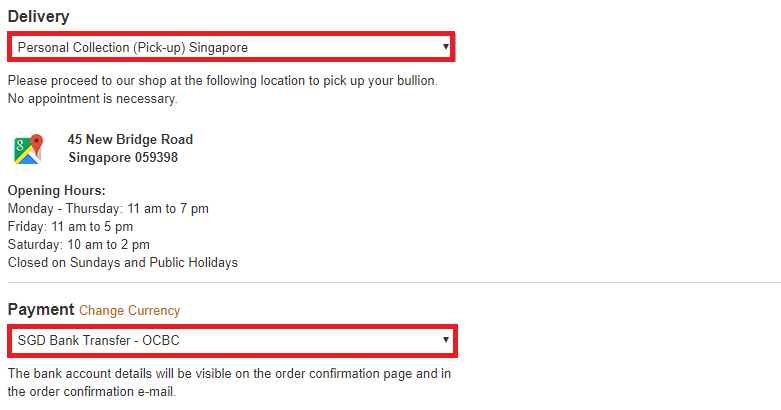Click the Closed on Sundays and Public Holidays text
This screenshot has width=781, height=410.
pyautogui.click(x=123, y=263)
